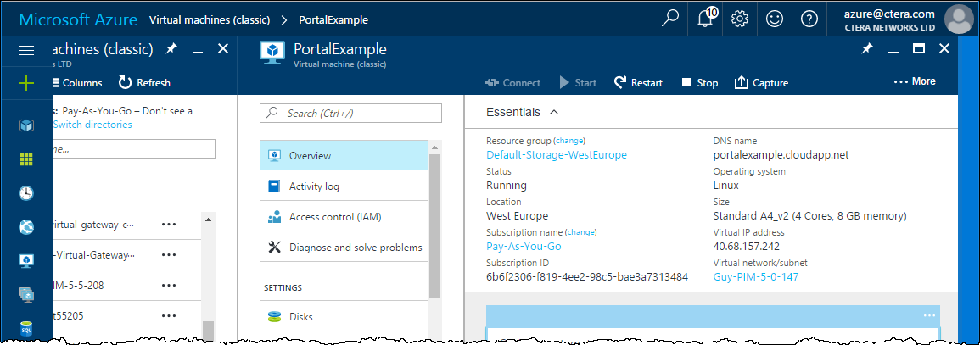Image resolution: width=980 pixels, height=345 pixels.
Task: Open the More toolbar options
Action: (915, 81)
